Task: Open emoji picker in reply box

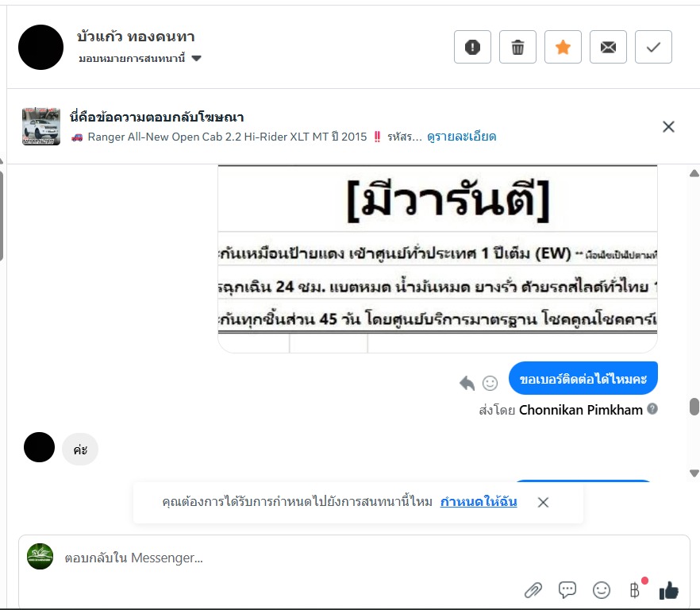Action: 602,590
